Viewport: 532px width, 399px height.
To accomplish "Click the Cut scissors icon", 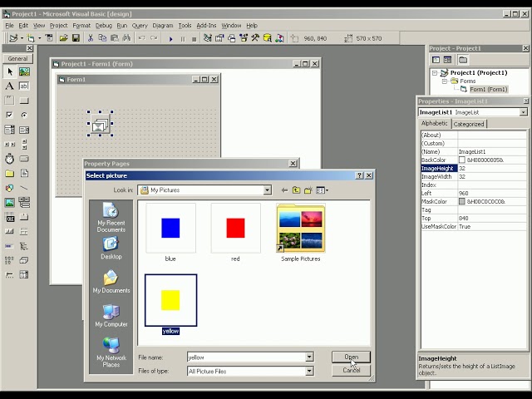I will [91, 38].
